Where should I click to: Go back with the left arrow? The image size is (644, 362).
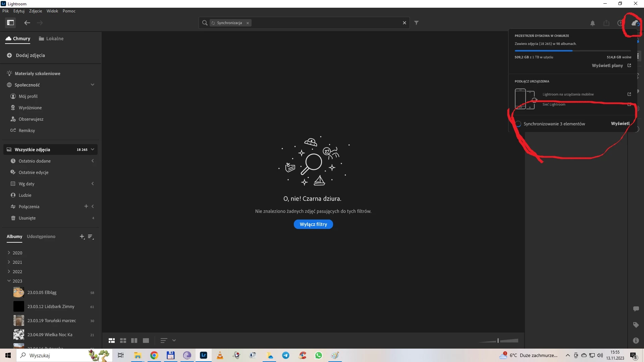tap(27, 23)
